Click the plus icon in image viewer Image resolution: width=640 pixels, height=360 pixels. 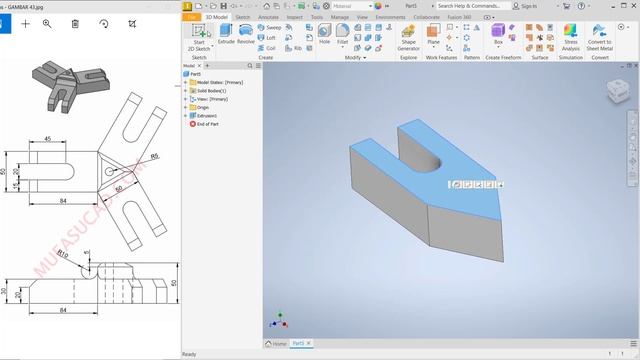tap(25, 24)
